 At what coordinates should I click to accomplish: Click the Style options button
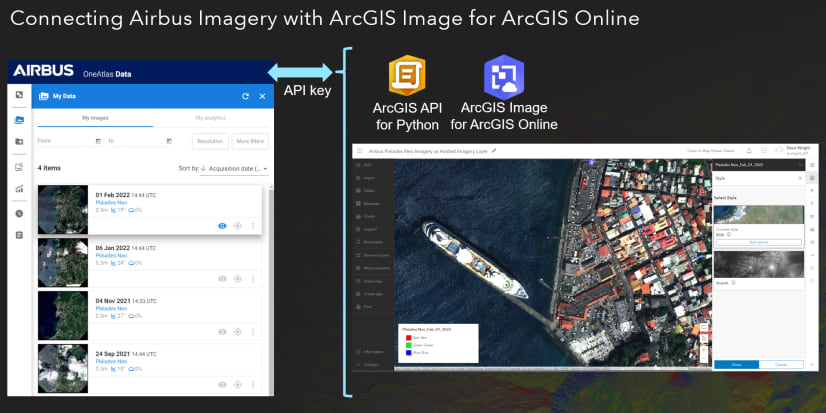(759, 242)
